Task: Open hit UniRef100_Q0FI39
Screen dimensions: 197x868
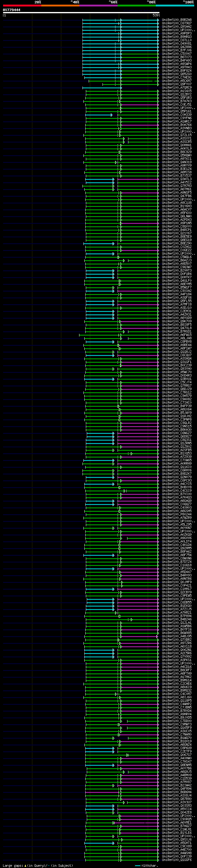Action: 177,856
